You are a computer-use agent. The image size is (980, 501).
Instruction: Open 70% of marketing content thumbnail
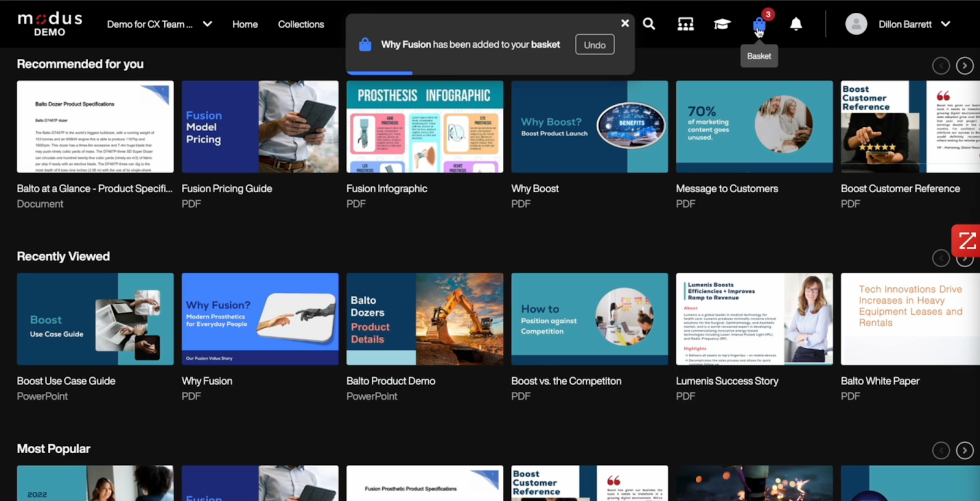coord(754,127)
